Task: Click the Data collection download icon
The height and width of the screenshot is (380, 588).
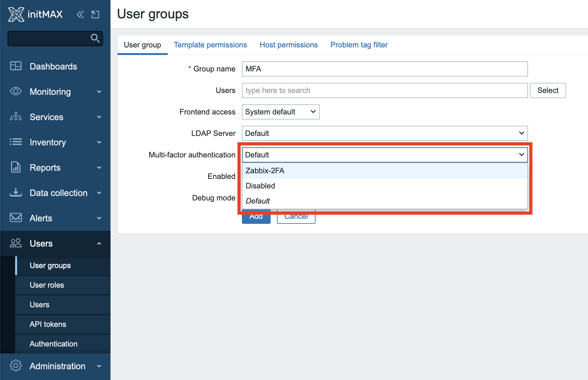Action: 16,193
